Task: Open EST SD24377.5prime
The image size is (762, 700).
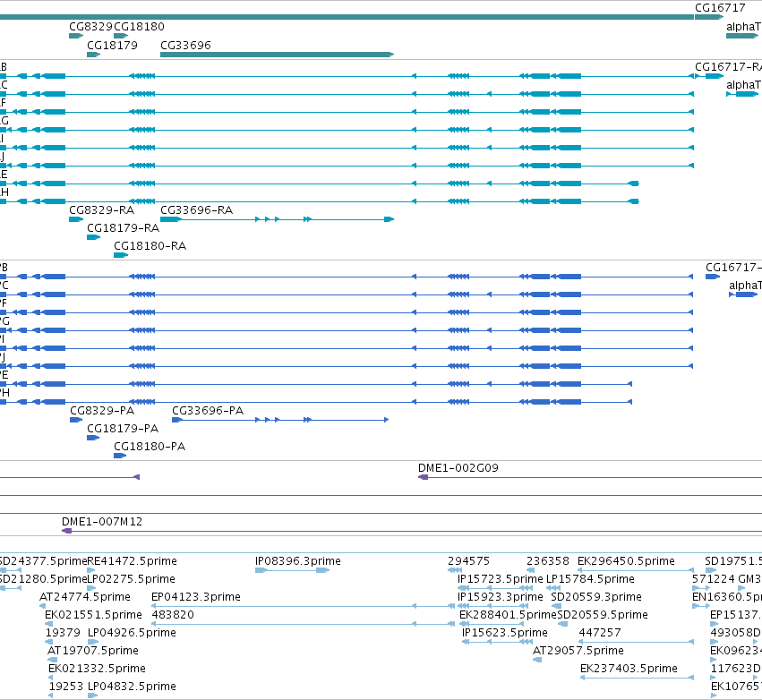Action: point(43,561)
